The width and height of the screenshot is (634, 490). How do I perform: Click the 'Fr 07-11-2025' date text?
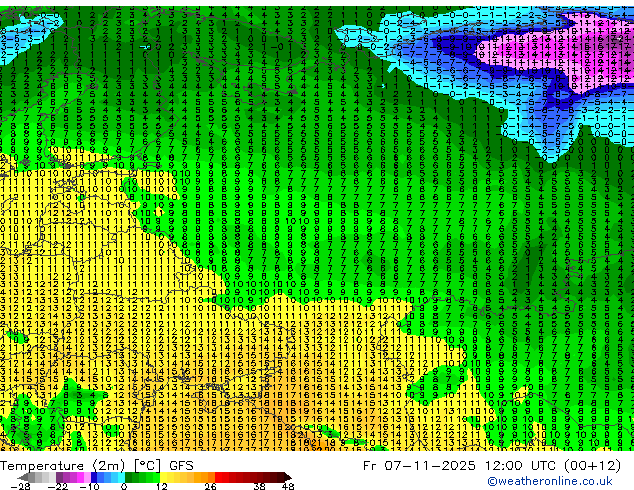tap(419, 465)
